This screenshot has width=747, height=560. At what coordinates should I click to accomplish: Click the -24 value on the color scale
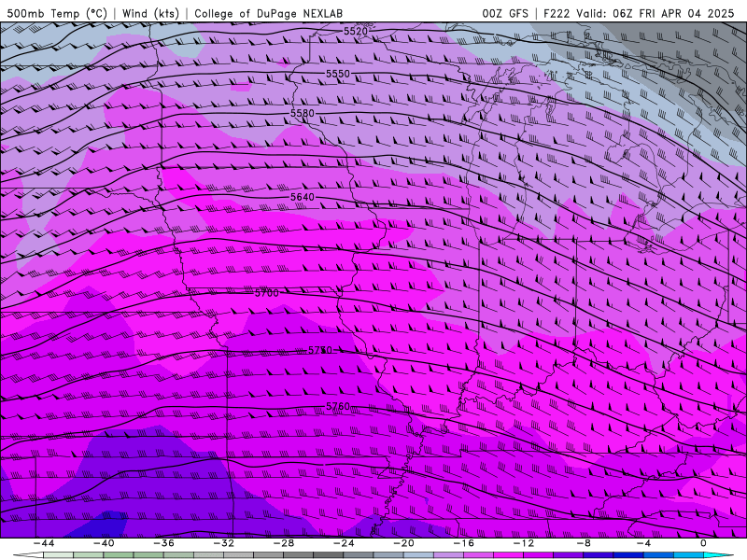tap(344, 543)
